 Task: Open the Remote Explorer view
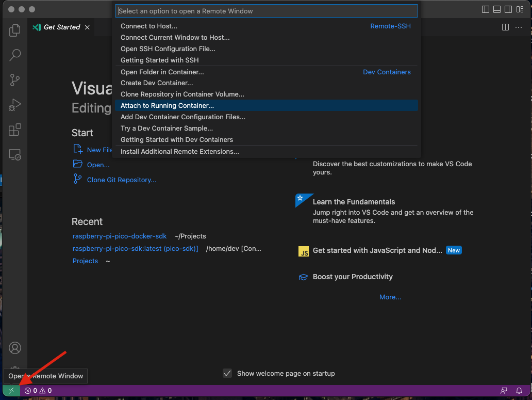coord(14,155)
